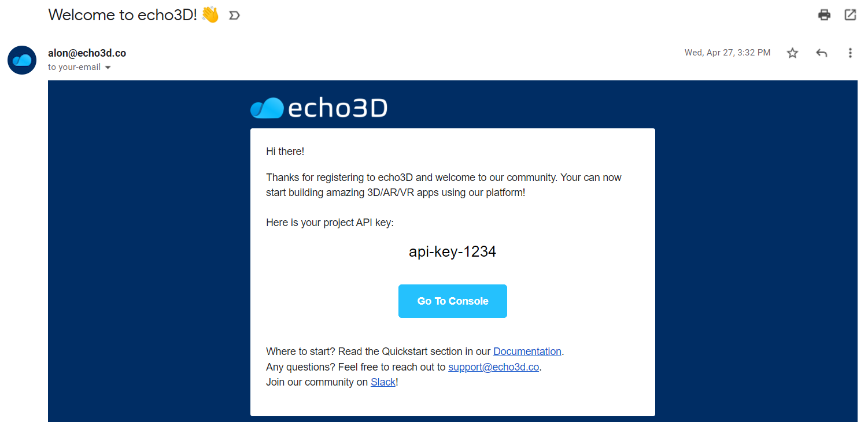Open the Slack community link
The image size is (868, 422).
click(x=383, y=382)
